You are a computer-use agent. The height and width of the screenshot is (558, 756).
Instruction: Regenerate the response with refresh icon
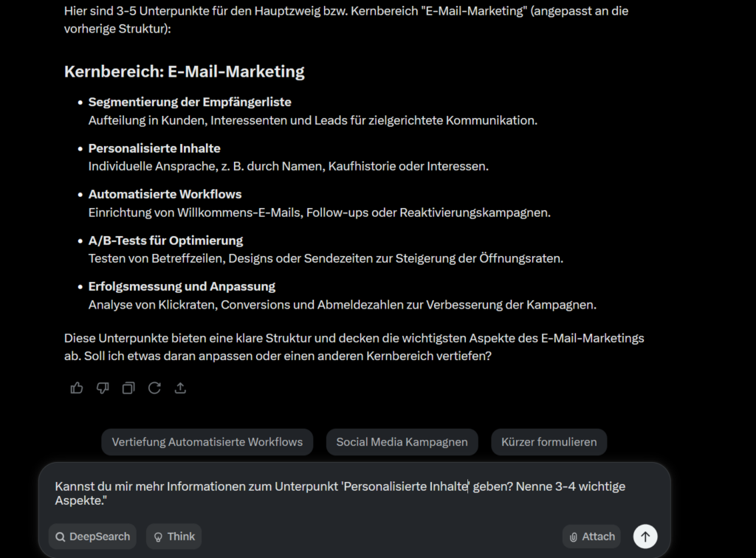click(154, 388)
